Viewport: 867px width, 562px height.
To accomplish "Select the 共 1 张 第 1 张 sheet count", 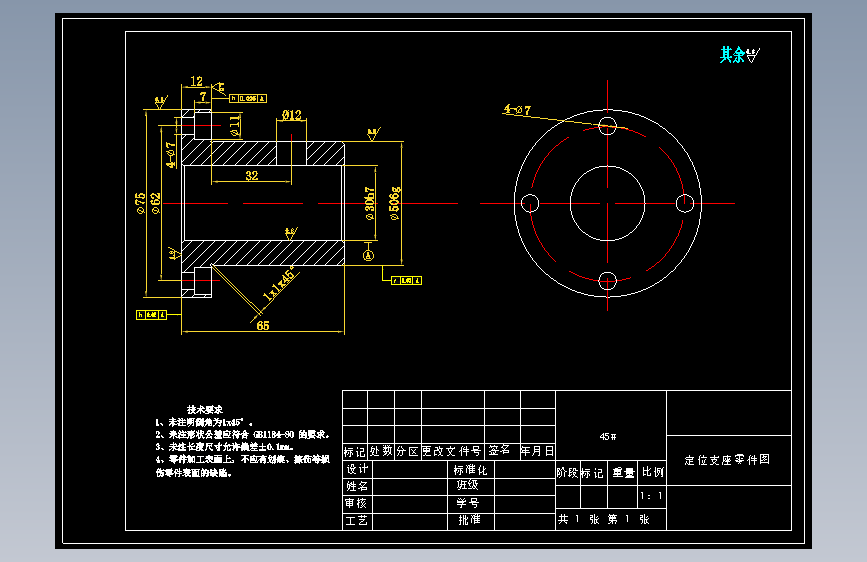I will tap(603, 519).
